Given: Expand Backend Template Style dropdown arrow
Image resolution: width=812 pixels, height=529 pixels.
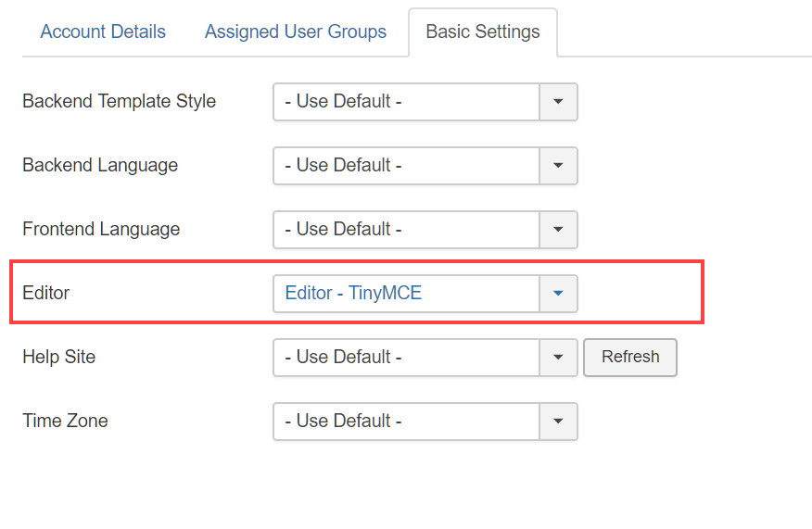Looking at the screenshot, I should point(558,102).
